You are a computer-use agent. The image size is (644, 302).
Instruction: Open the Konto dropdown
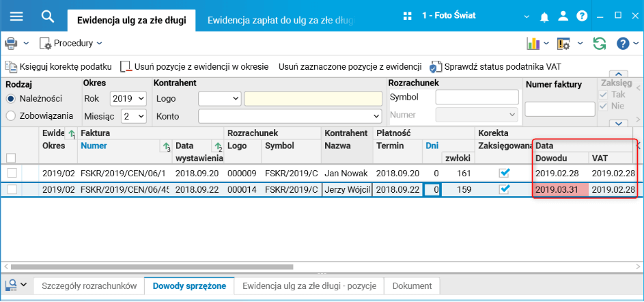coord(290,116)
